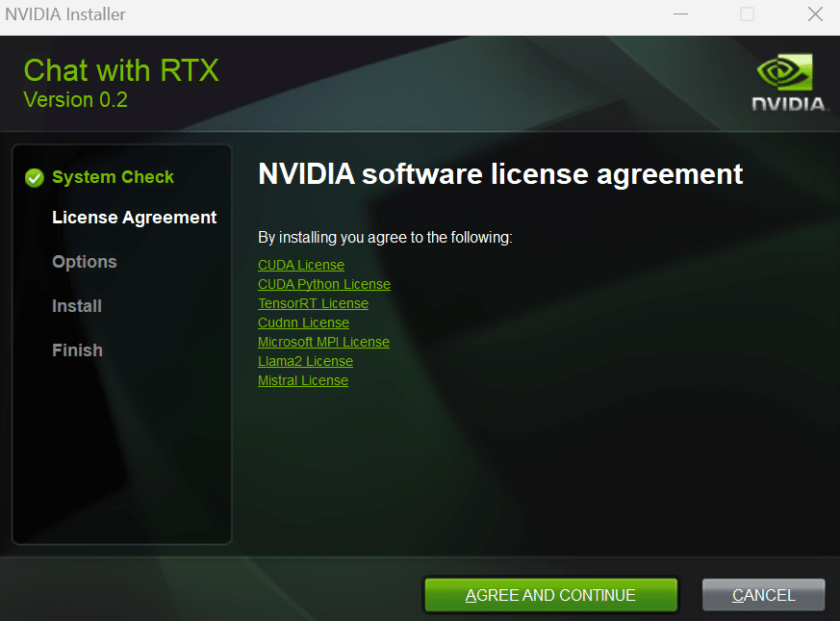Select the License Agreement step
The height and width of the screenshot is (621, 840).
coord(134,218)
